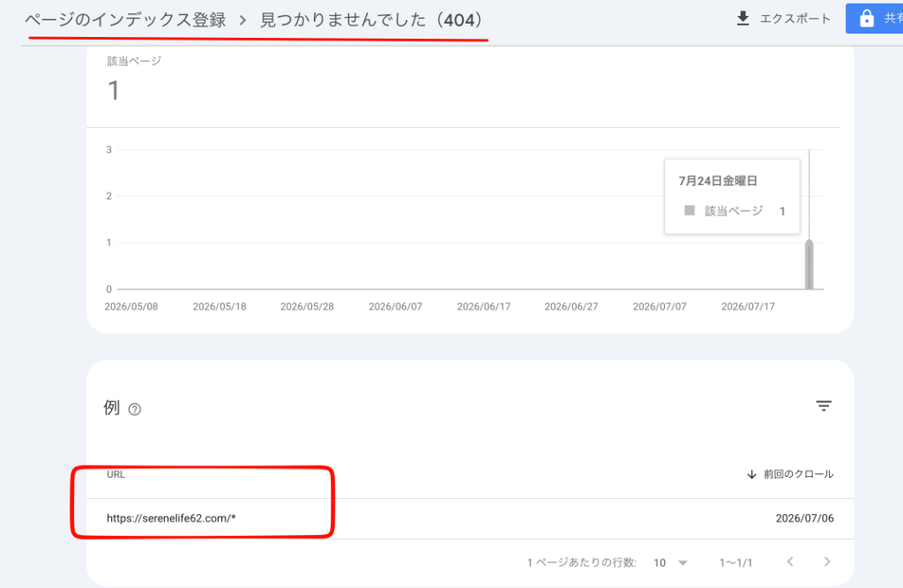
Task: Click the blue share lock button
Action: coord(874,19)
